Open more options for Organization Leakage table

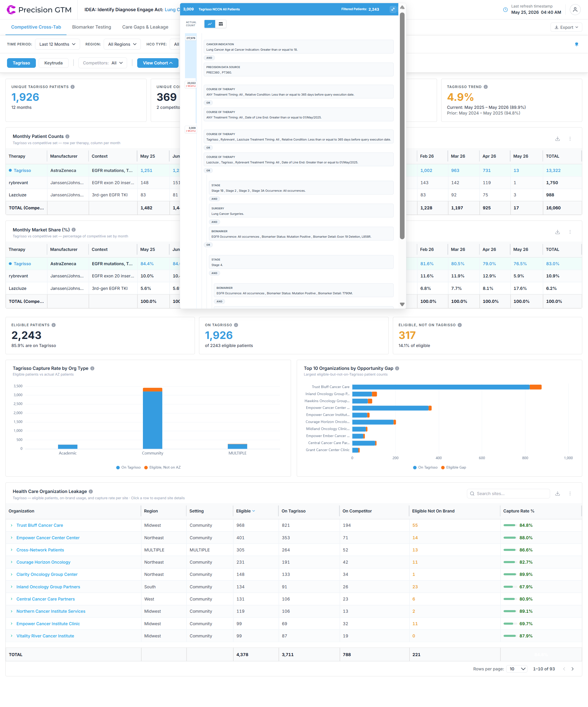[x=570, y=493]
